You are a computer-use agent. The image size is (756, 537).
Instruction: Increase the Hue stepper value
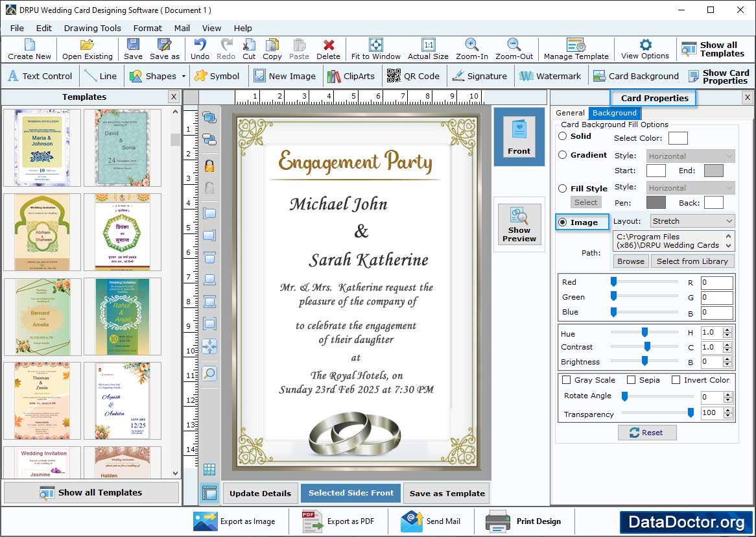click(727, 329)
